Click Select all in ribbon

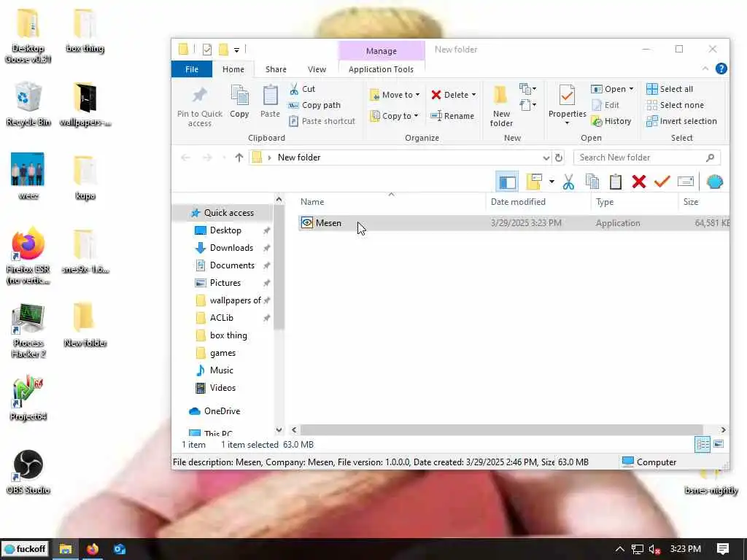click(670, 89)
